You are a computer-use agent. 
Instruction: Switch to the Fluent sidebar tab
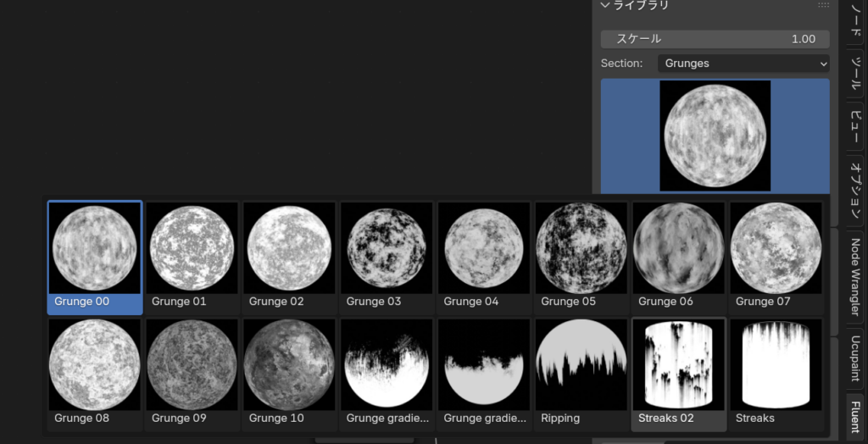pyautogui.click(x=855, y=416)
